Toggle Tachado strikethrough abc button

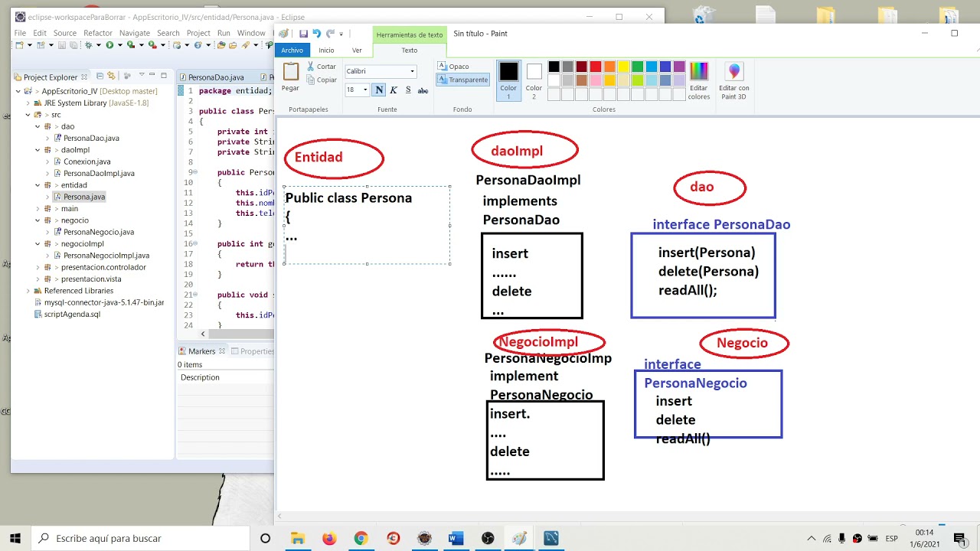point(423,90)
